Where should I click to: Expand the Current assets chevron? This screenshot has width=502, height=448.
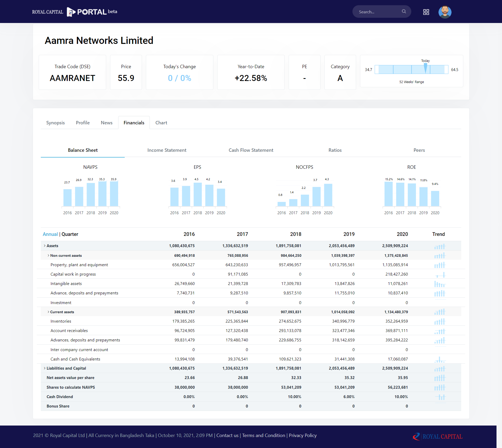click(48, 312)
